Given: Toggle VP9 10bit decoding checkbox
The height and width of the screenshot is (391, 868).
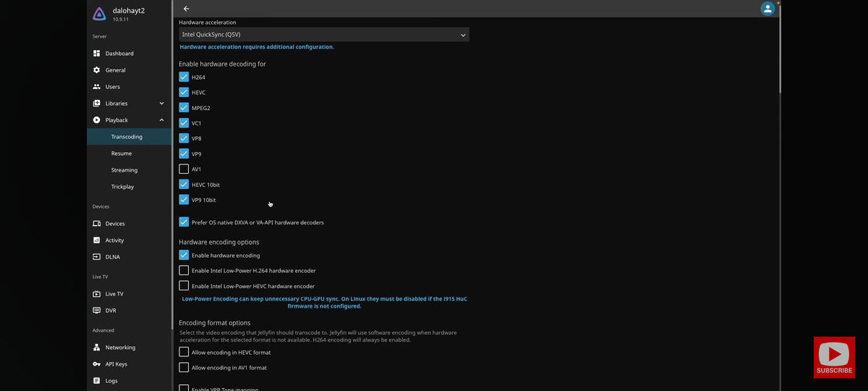Looking at the screenshot, I should click(184, 200).
